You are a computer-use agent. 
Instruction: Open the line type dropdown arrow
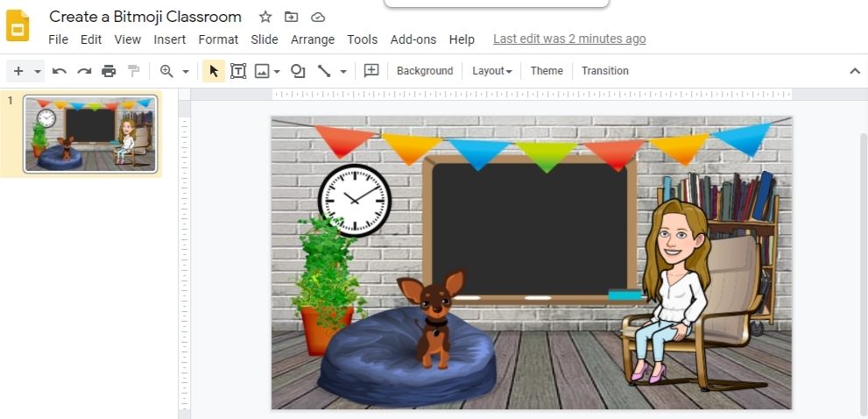[343, 72]
